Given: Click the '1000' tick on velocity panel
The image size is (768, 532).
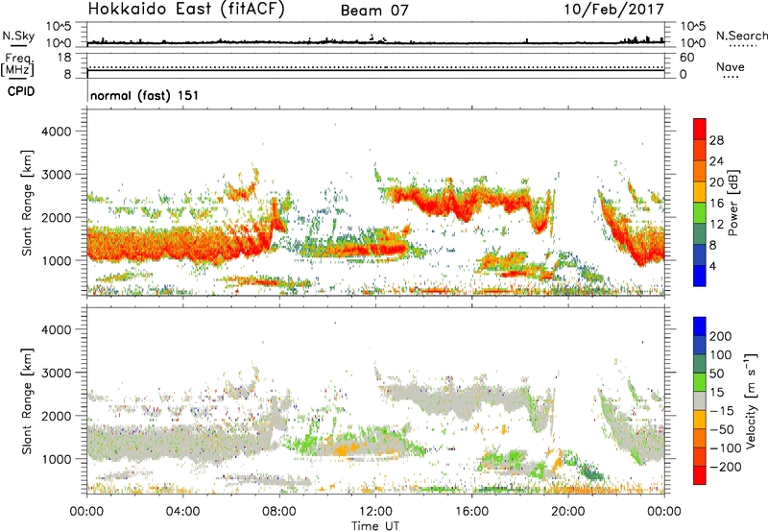Looking at the screenshot, I should [57, 459].
